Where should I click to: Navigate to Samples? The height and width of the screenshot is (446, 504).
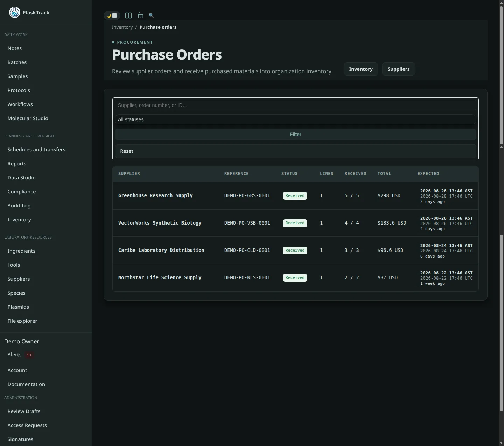tap(17, 76)
